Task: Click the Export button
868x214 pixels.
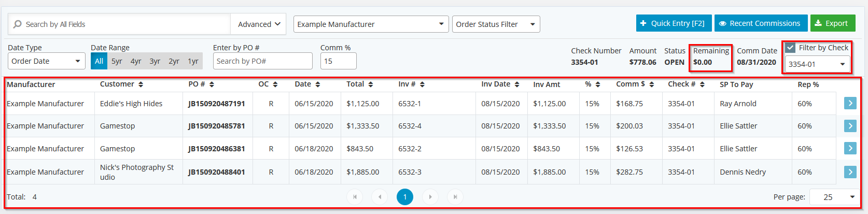Action: (833, 23)
